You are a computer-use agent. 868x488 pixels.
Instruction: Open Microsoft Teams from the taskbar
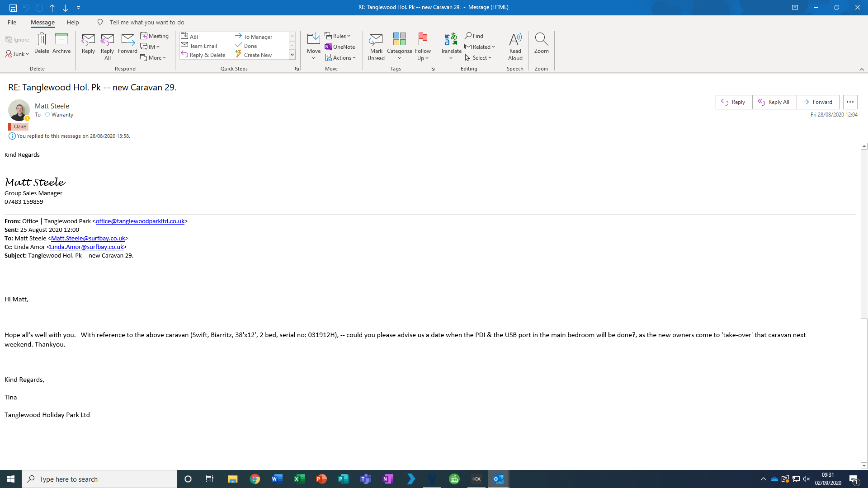(366, 479)
